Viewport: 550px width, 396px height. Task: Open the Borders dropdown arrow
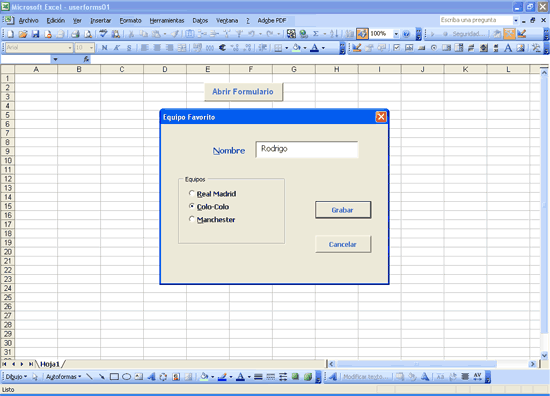pyautogui.click(x=287, y=48)
